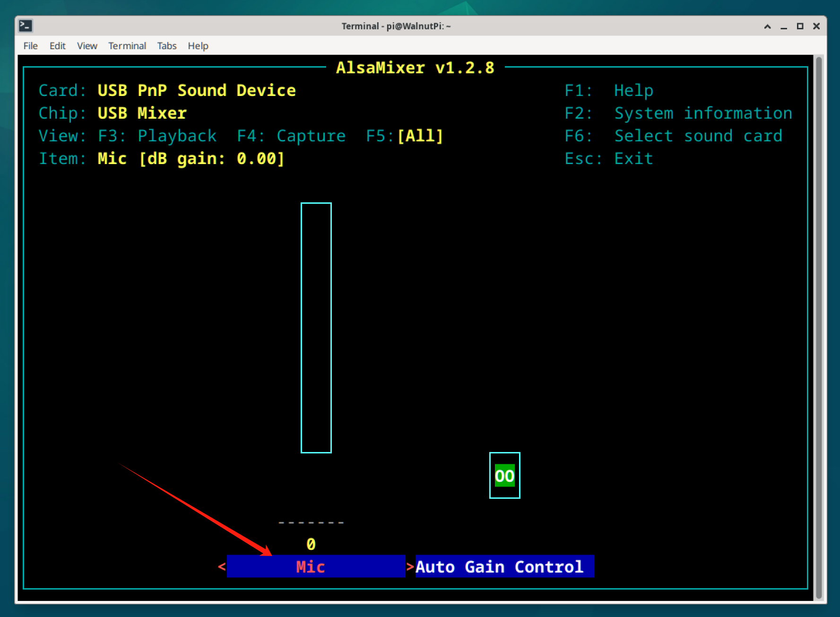Click the roll-up window arrow button

pos(768,26)
